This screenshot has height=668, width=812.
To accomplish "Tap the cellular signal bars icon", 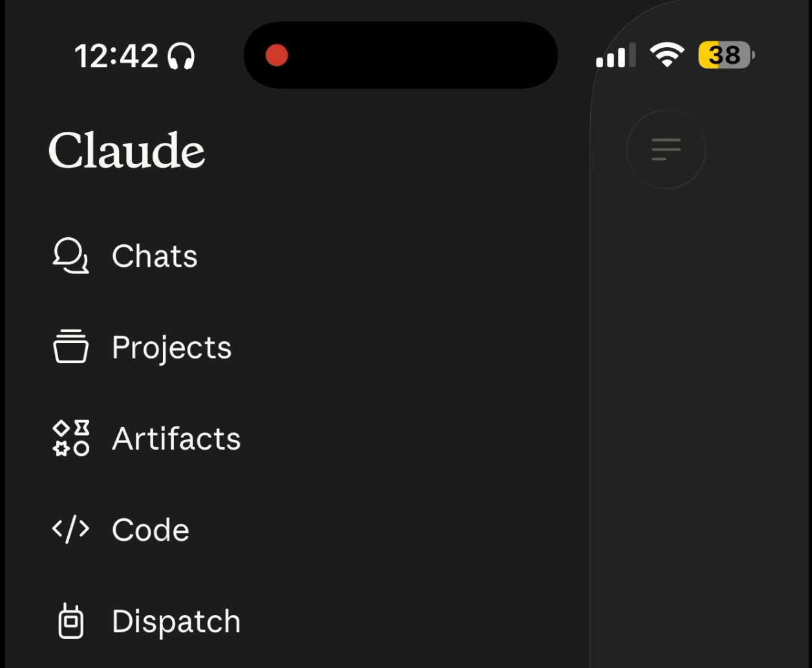I will pyautogui.click(x=616, y=56).
